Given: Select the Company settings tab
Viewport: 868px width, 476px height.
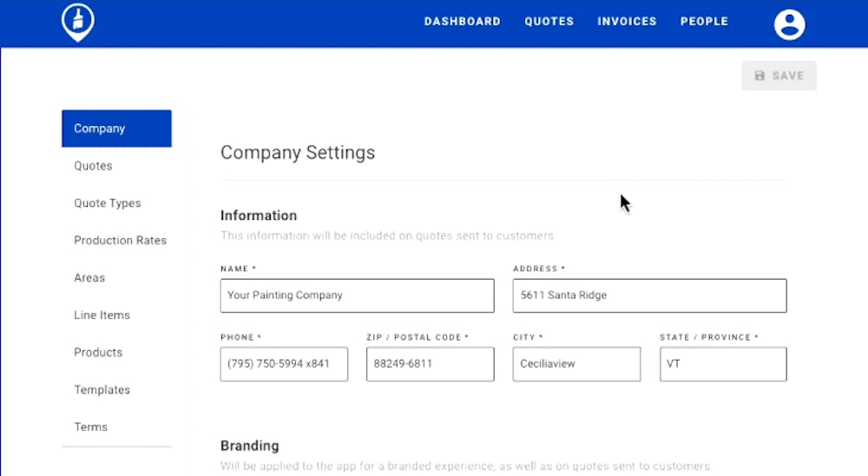Looking at the screenshot, I should pos(116,129).
